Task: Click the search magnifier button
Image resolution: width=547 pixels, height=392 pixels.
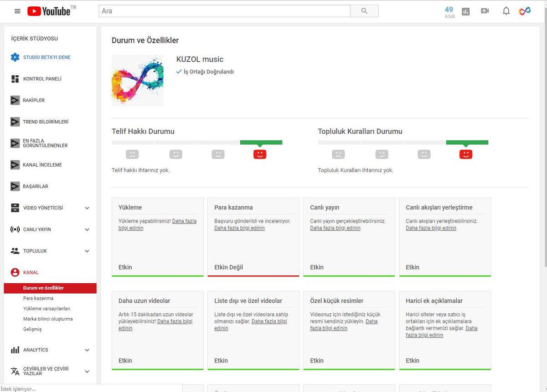Action: [x=364, y=11]
